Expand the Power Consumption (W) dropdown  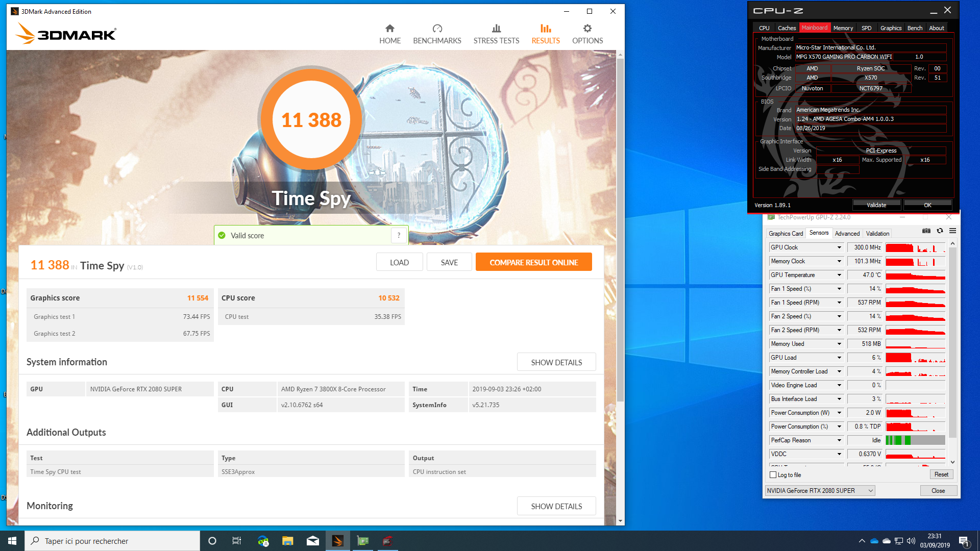pyautogui.click(x=839, y=413)
